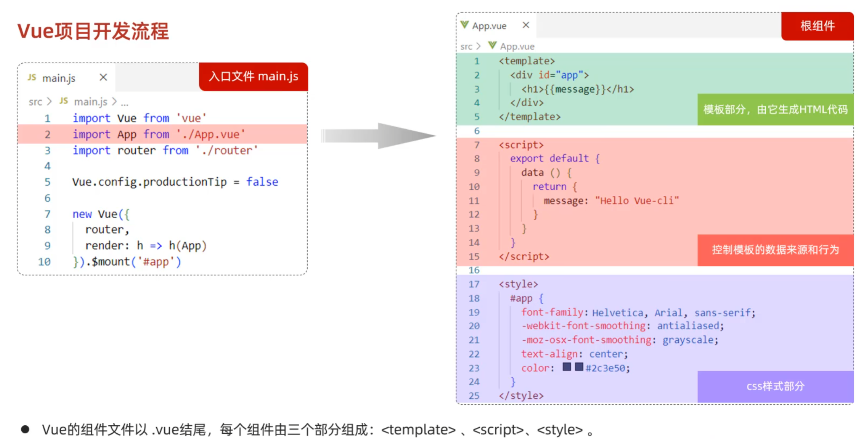Click the JS icon on main.js tab

pos(32,77)
